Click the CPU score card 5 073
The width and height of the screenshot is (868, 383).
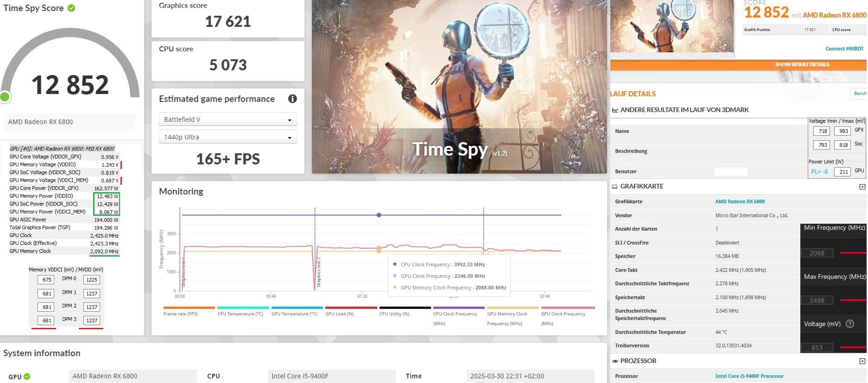click(228, 61)
